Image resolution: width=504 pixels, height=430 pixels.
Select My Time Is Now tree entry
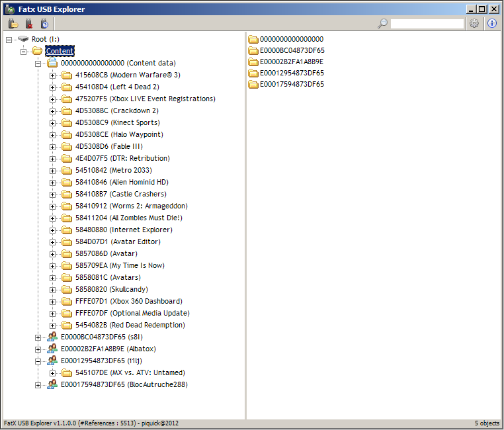120,265
